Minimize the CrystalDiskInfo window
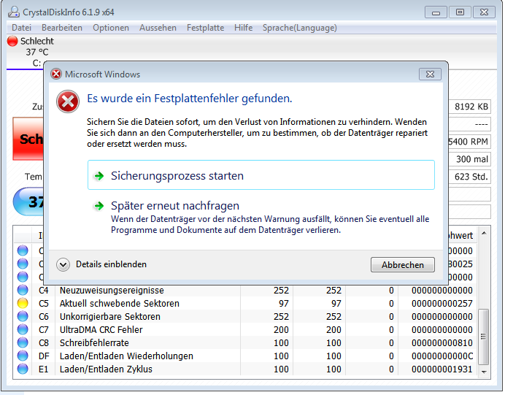This screenshot has height=395, width=532. pyautogui.click(x=436, y=12)
